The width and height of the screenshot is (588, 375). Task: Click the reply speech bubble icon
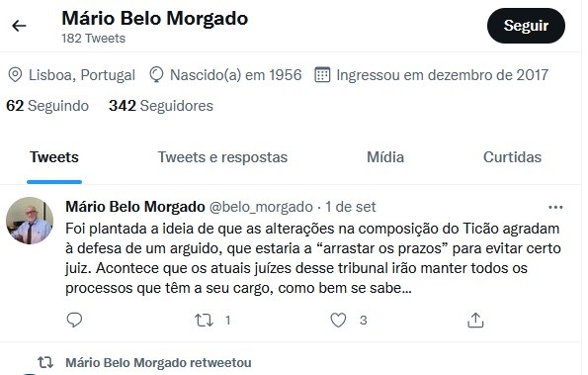[74, 320]
